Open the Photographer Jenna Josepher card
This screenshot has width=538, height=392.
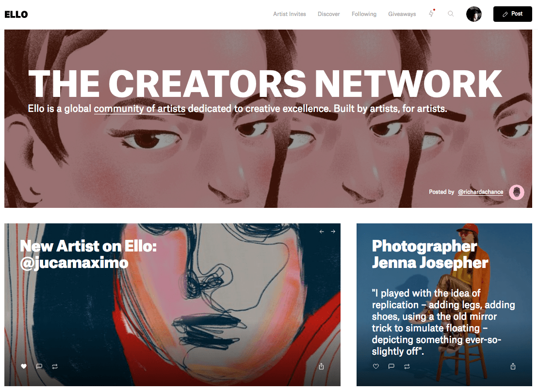click(444, 305)
